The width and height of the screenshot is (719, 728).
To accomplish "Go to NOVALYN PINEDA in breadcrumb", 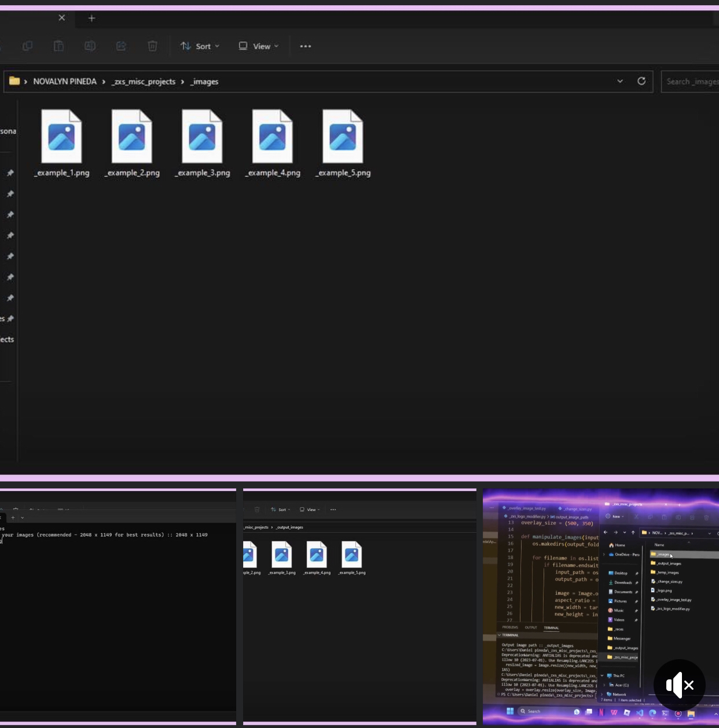I will click(65, 82).
